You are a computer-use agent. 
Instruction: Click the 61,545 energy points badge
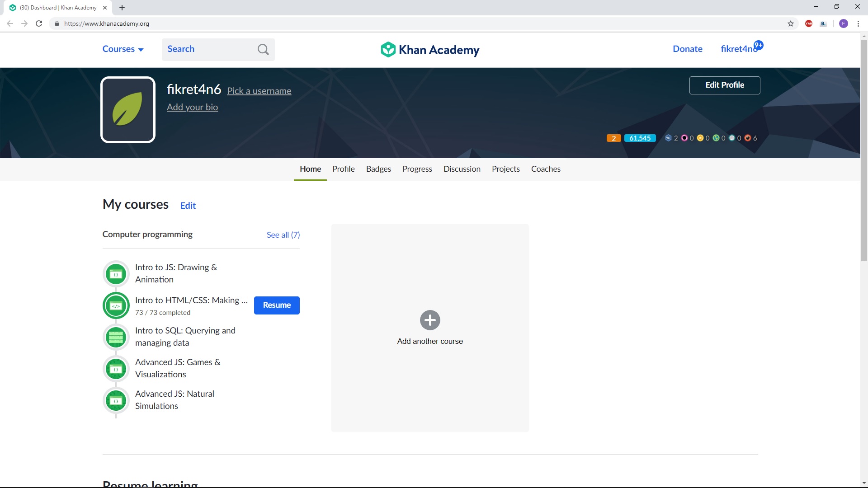point(640,138)
